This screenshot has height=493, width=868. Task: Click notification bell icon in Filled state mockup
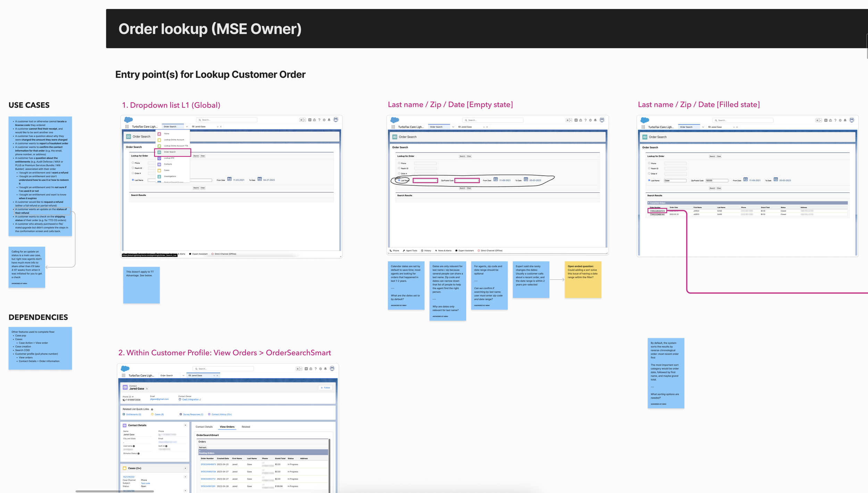pos(845,120)
